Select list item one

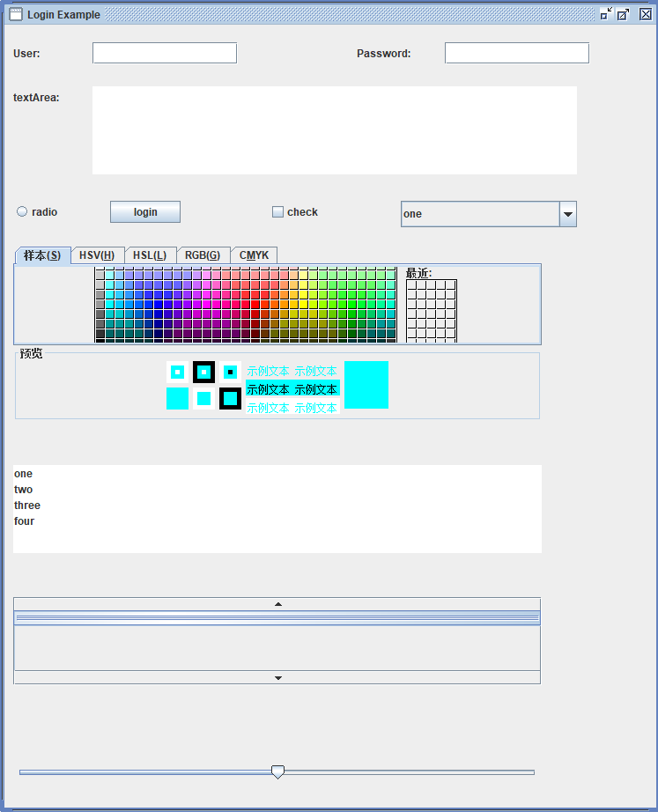tap(277, 473)
